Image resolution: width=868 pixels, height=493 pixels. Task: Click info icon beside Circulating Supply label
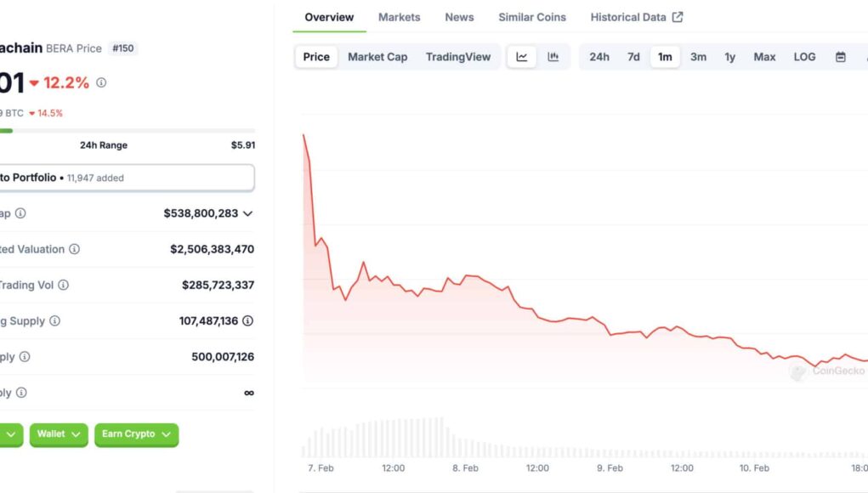54,321
